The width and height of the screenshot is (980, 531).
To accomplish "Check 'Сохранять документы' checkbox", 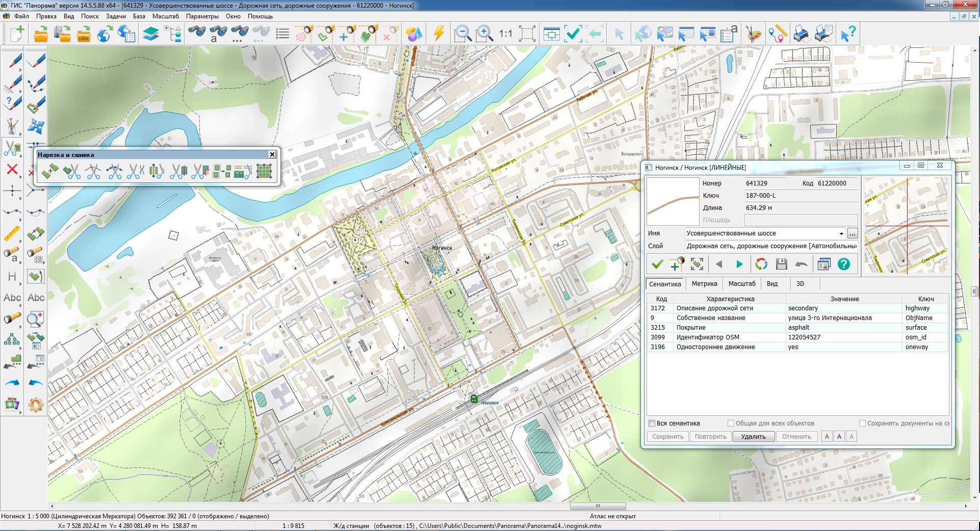I will (x=862, y=423).
